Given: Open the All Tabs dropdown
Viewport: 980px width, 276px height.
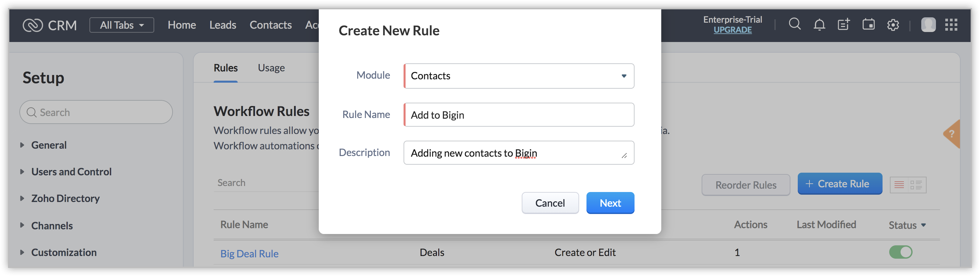Looking at the screenshot, I should (122, 25).
